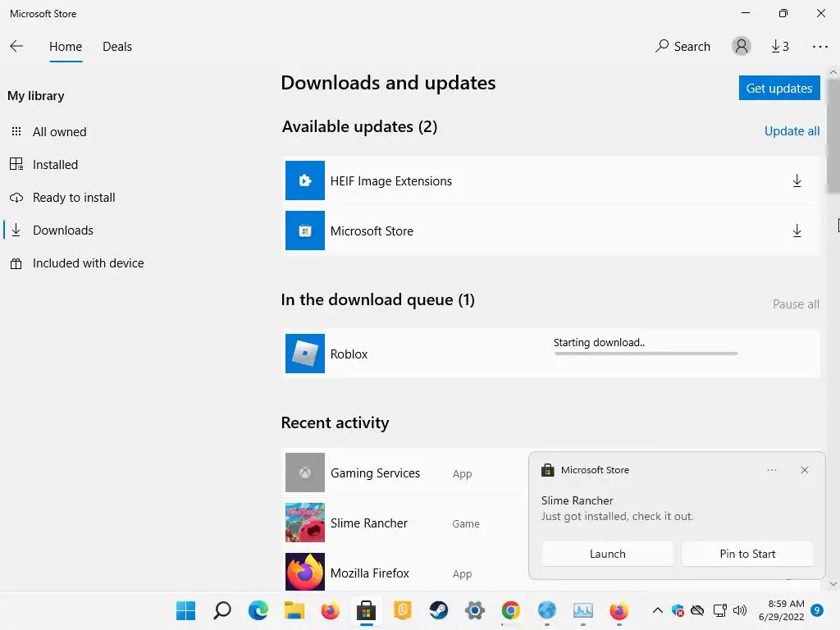The width and height of the screenshot is (840, 630).
Task: Click the Get updates button
Action: 779,88
